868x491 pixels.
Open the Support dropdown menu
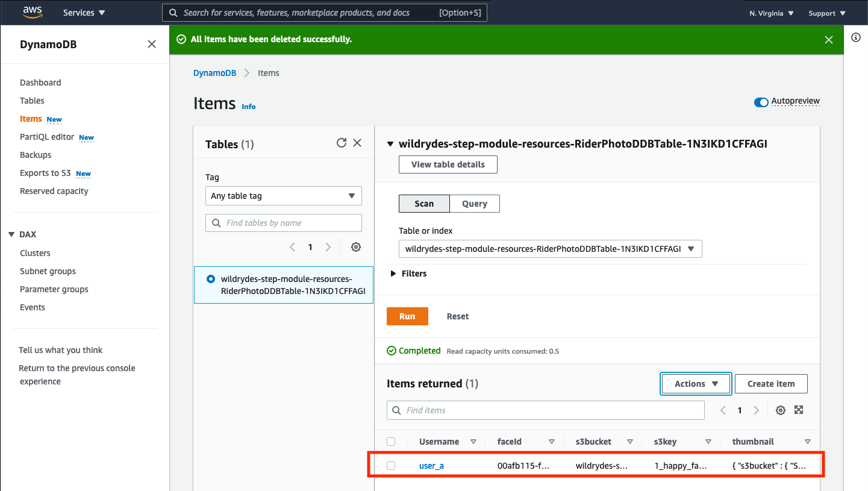coord(827,13)
